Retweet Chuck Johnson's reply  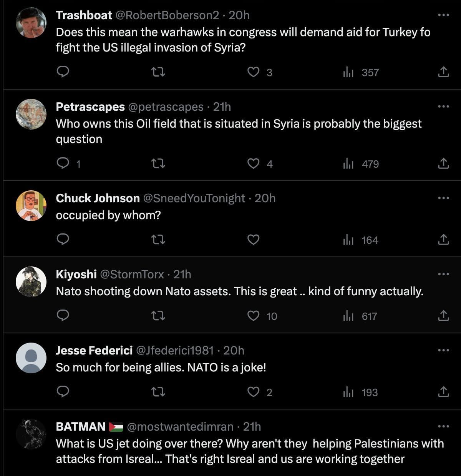pos(159,240)
